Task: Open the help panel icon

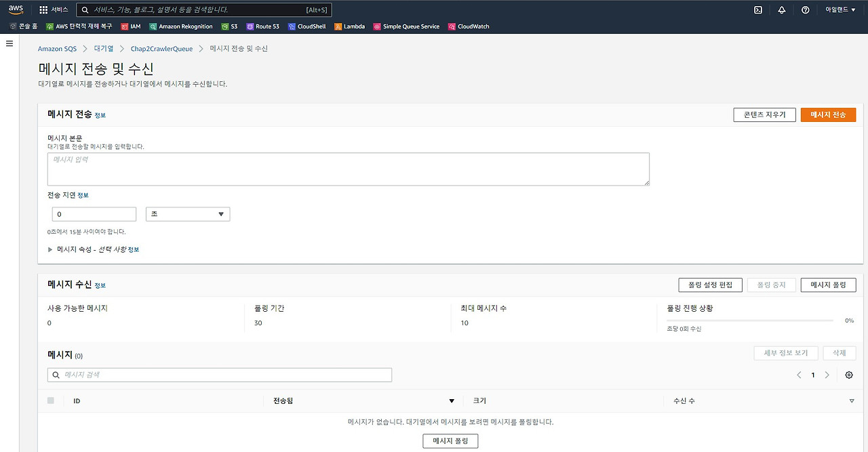Action: click(x=806, y=9)
